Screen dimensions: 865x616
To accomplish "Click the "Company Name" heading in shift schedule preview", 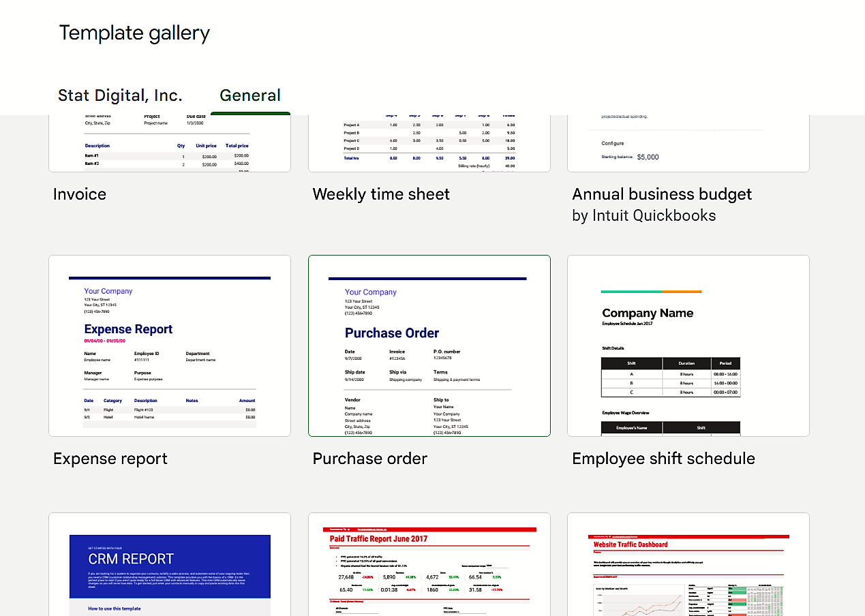I will pyautogui.click(x=648, y=313).
